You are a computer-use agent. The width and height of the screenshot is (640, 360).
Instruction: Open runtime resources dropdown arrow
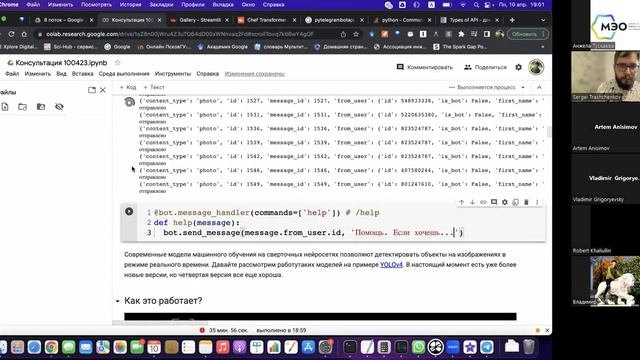(523, 87)
